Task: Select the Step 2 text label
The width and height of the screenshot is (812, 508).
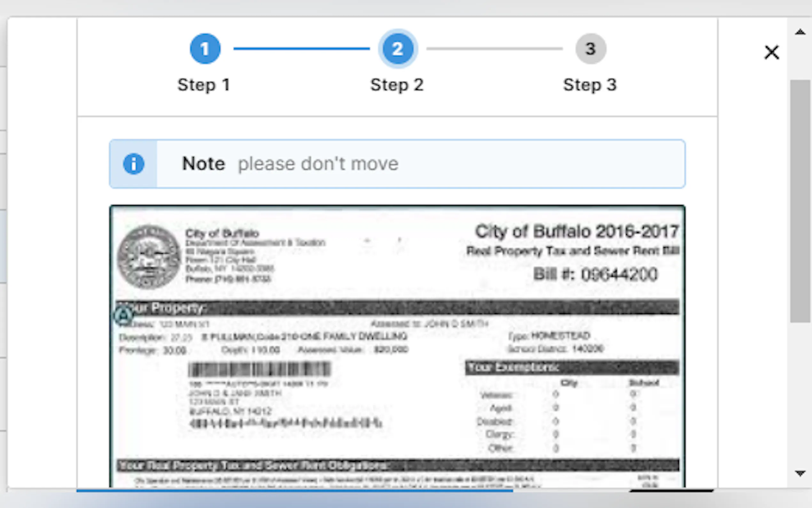Action: [397, 85]
